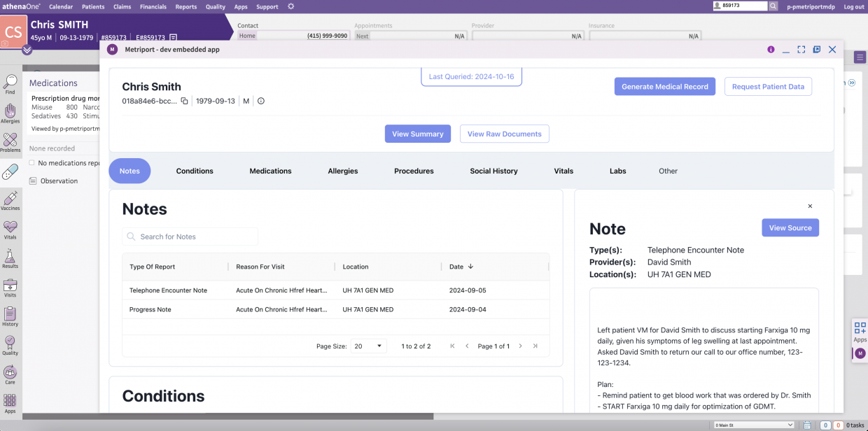
Task: Expand the patient banner chevron under photo
Action: (27, 50)
